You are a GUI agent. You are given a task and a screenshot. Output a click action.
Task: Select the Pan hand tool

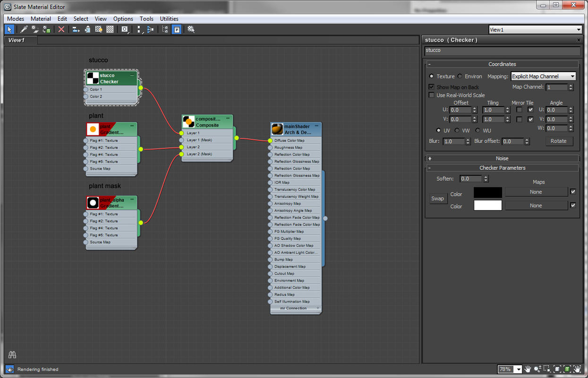[528, 369]
